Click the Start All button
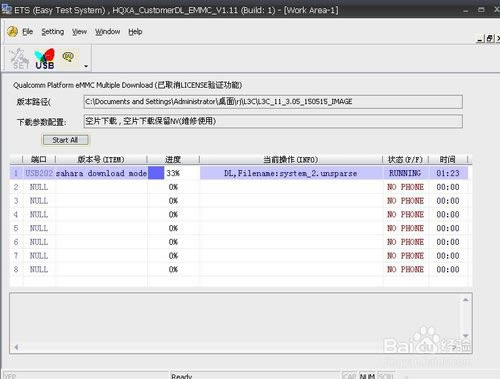The image size is (500, 379). click(x=65, y=140)
